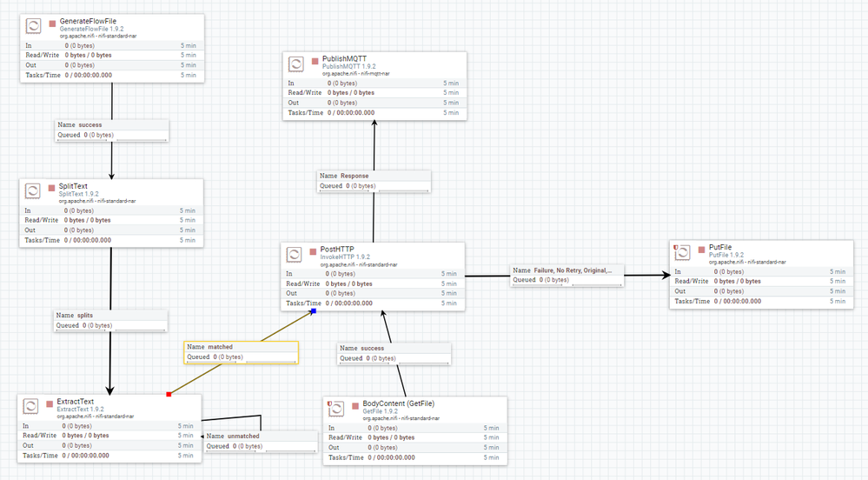Viewport: 868px width, 480px height.
Task: Click the GenerateFlowFile processor icon
Action: [34, 26]
